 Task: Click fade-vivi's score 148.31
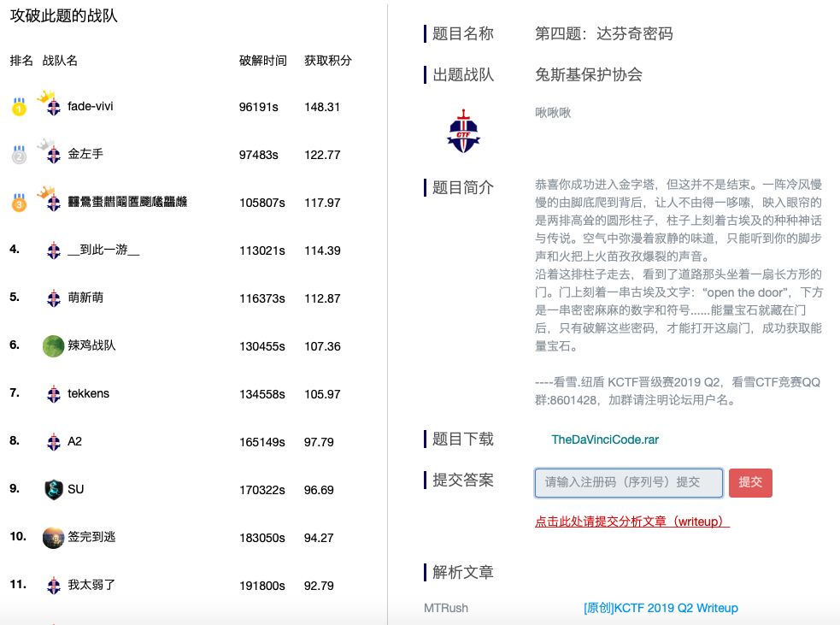[x=322, y=107]
